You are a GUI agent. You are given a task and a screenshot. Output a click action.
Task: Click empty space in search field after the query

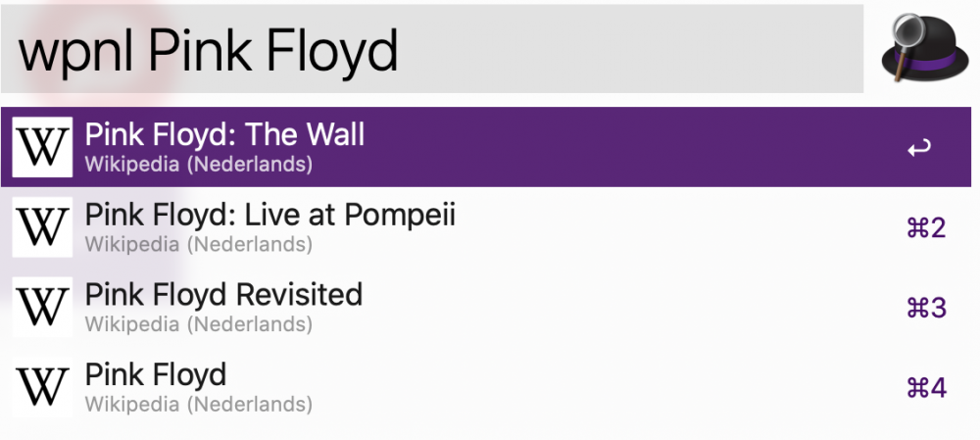coord(627,49)
